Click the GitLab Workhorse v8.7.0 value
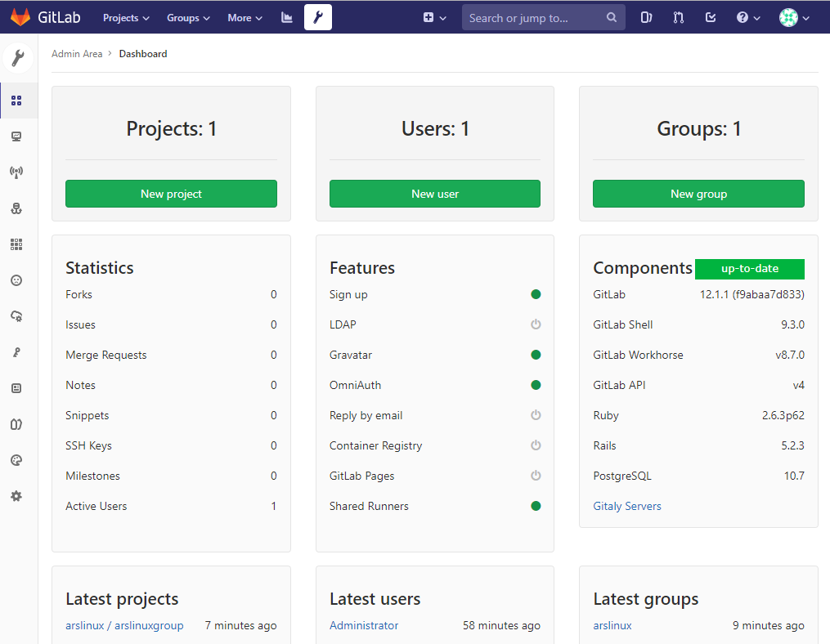This screenshot has width=830, height=644. pyautogui.click(x=790, y=355)
